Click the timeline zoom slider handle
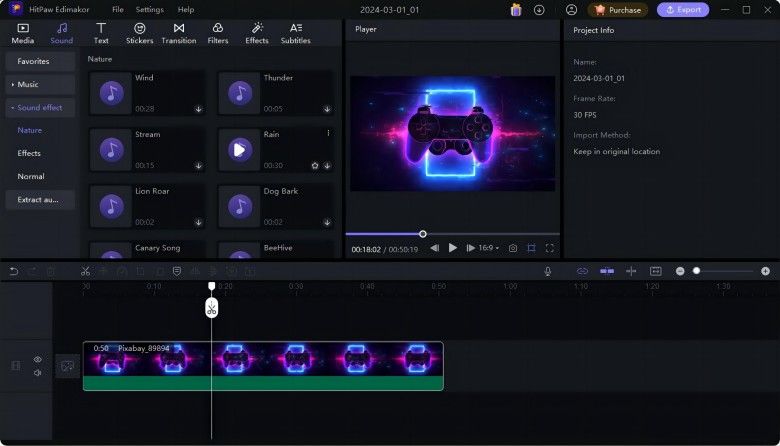780x446 pixels. (696, 271)
